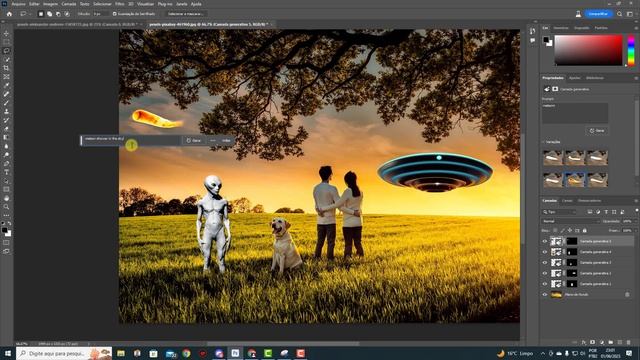Open the Color panel options menu
Viewport: 640px width, 360px height.
click(636, 28)
